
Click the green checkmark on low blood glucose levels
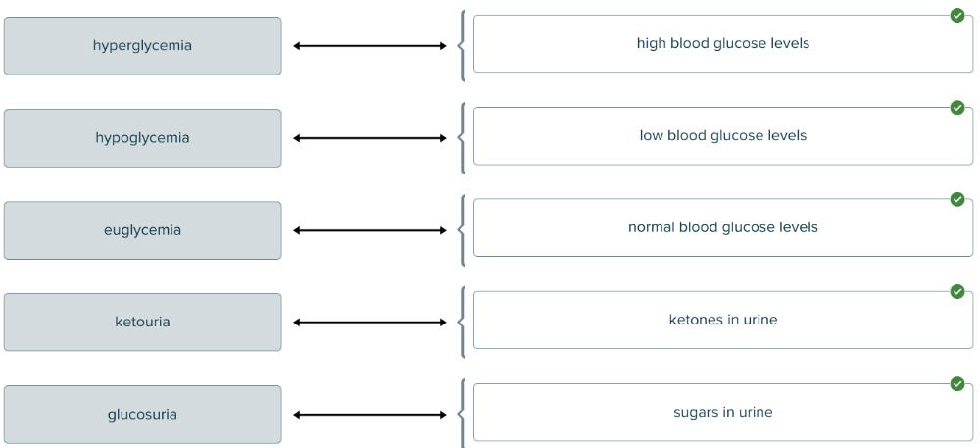[x=957, y=108]
